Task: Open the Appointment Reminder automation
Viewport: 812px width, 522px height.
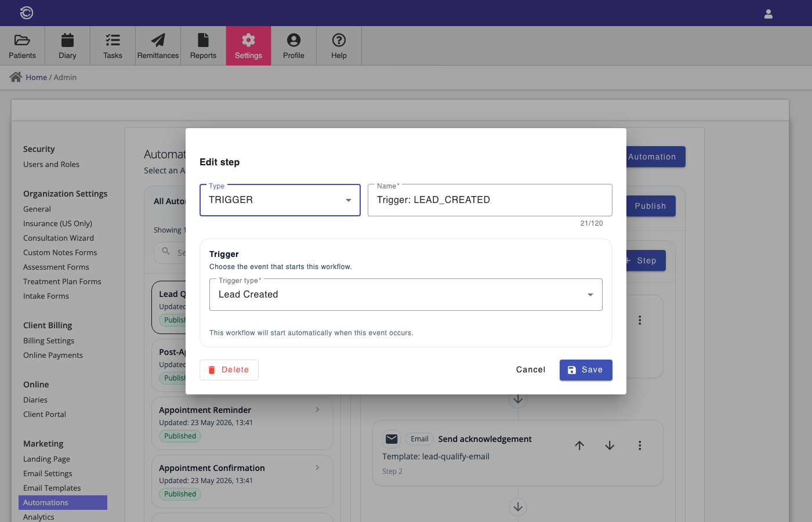Action: tap(242, 423)
